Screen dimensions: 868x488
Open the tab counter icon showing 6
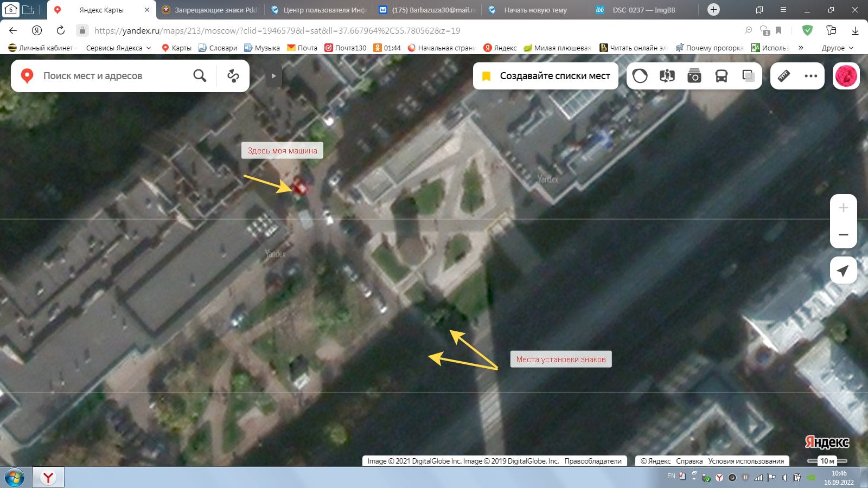coord(10,9)
